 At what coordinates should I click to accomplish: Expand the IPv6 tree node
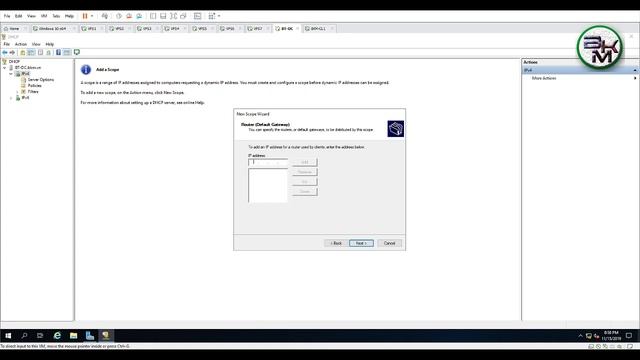(x=11, y=98)
